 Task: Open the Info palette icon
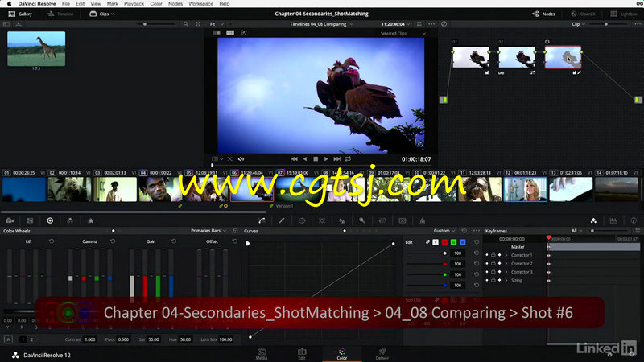click(x=634, y=220)
